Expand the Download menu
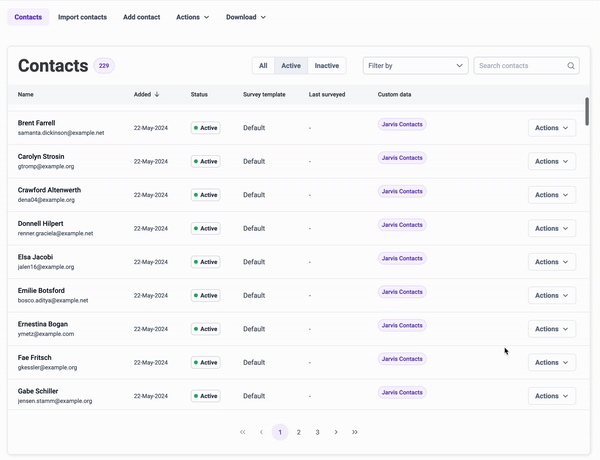 [246, 17]
